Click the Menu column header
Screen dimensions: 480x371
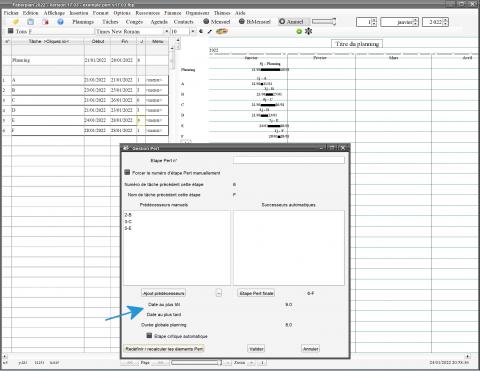[157, 41]
